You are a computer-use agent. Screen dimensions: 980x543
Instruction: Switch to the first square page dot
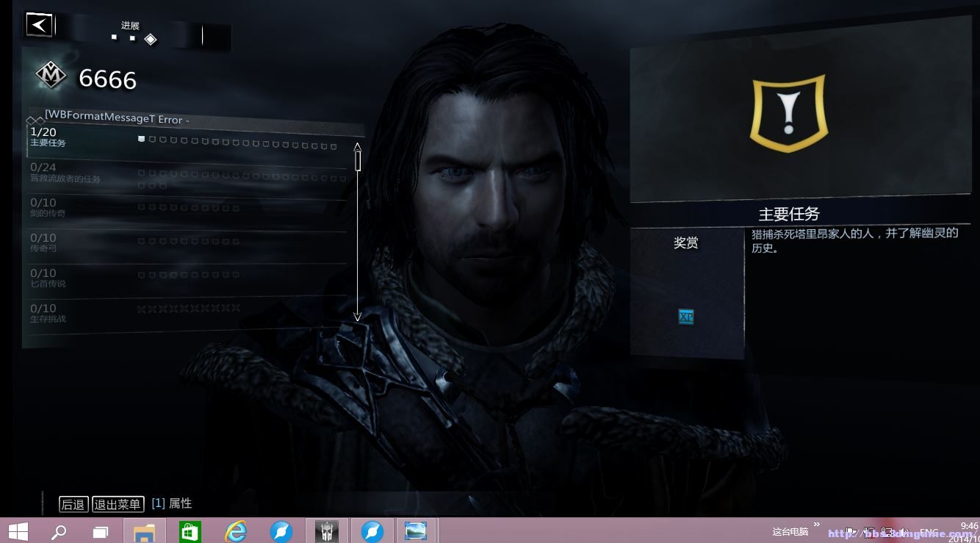tap(114, 37)
